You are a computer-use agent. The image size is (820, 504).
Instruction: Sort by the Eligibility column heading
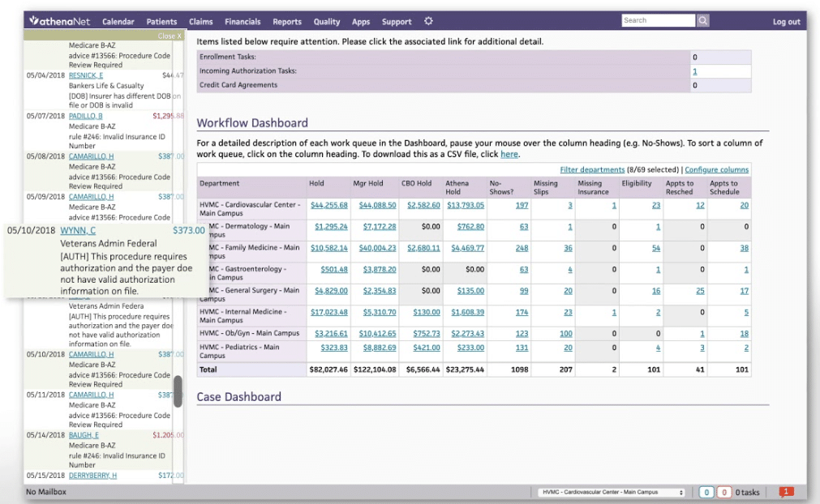pos(637,183)
